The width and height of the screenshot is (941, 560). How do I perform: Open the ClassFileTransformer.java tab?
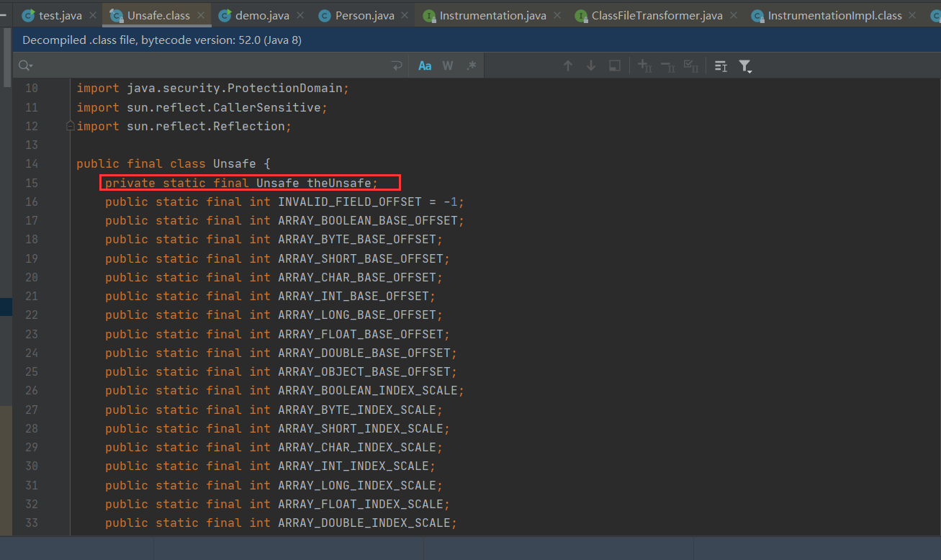tap(657, 15)
